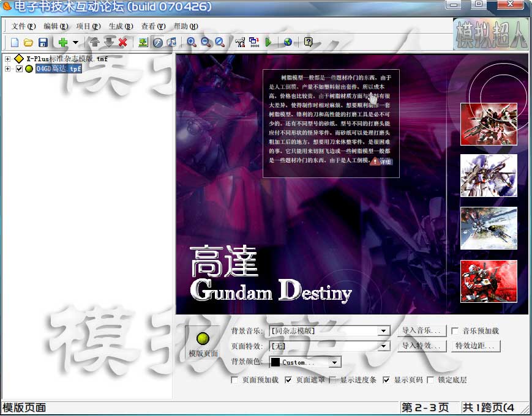Viewport: 532px width, 416px height.
Task: Open the 页面特效 dropdown list
Action: 383,346
